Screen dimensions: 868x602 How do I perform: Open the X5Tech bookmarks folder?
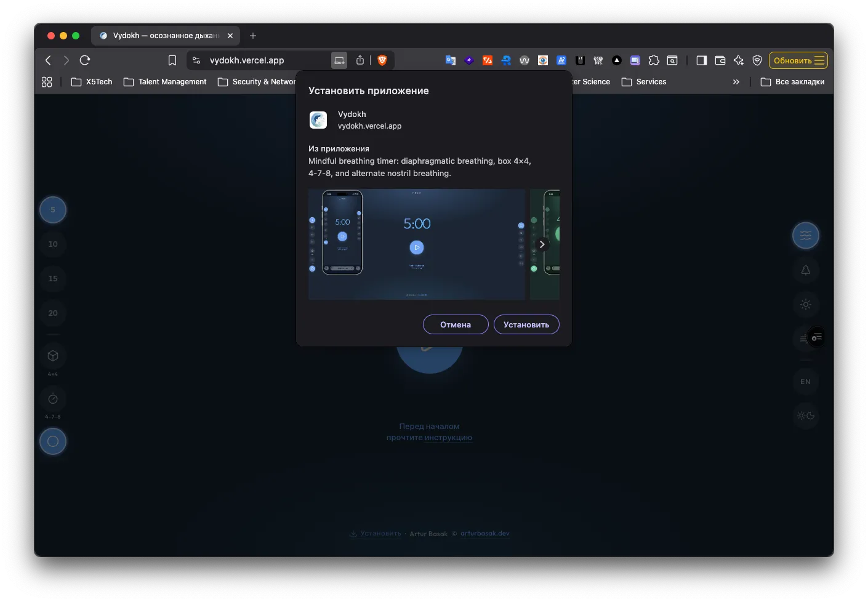92,82
